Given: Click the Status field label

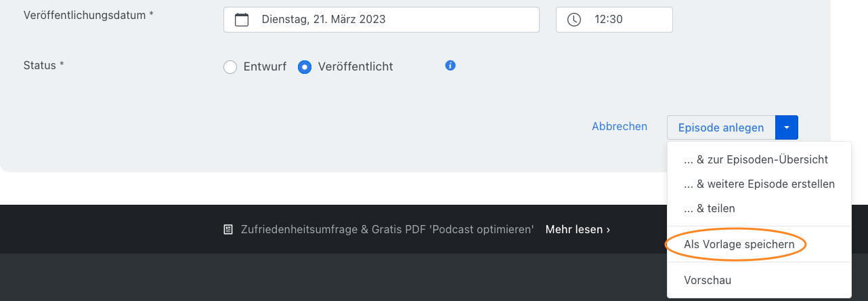Looking at the screenshot, I should [43, 66].
